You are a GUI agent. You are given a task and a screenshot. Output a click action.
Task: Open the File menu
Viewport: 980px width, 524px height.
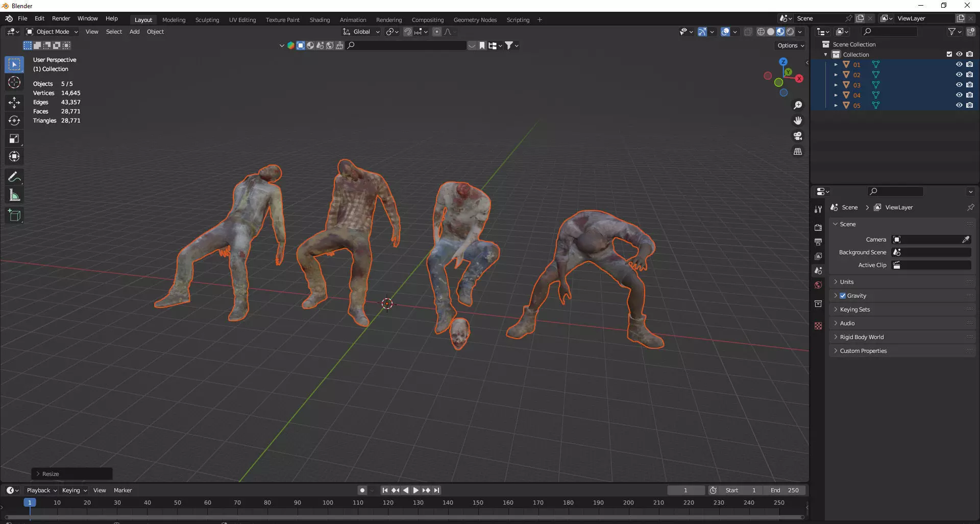click(22, 18)
